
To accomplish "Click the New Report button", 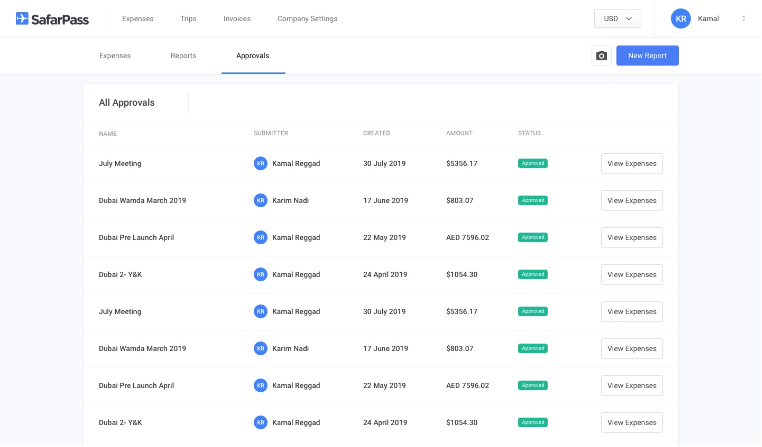I will (647, 56).
